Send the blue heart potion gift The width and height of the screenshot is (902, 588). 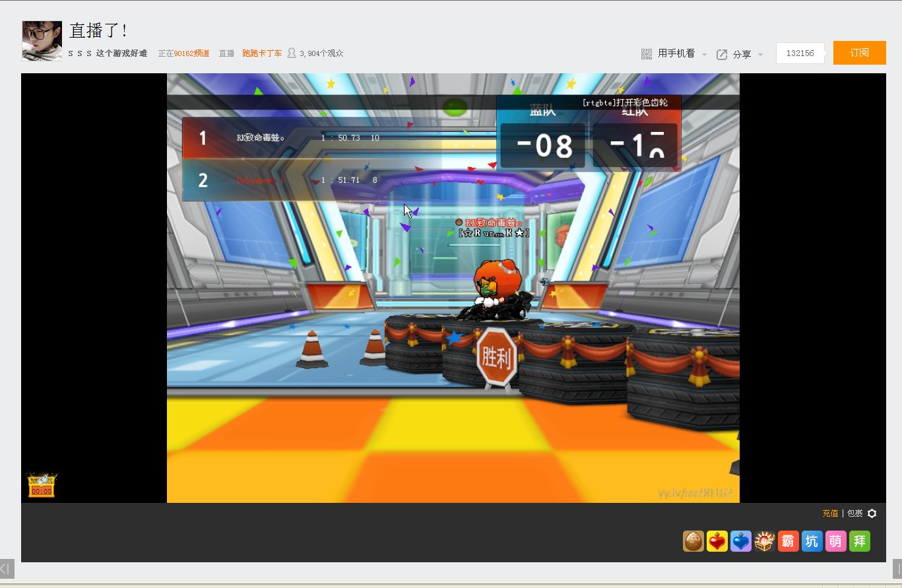[741, 541]
